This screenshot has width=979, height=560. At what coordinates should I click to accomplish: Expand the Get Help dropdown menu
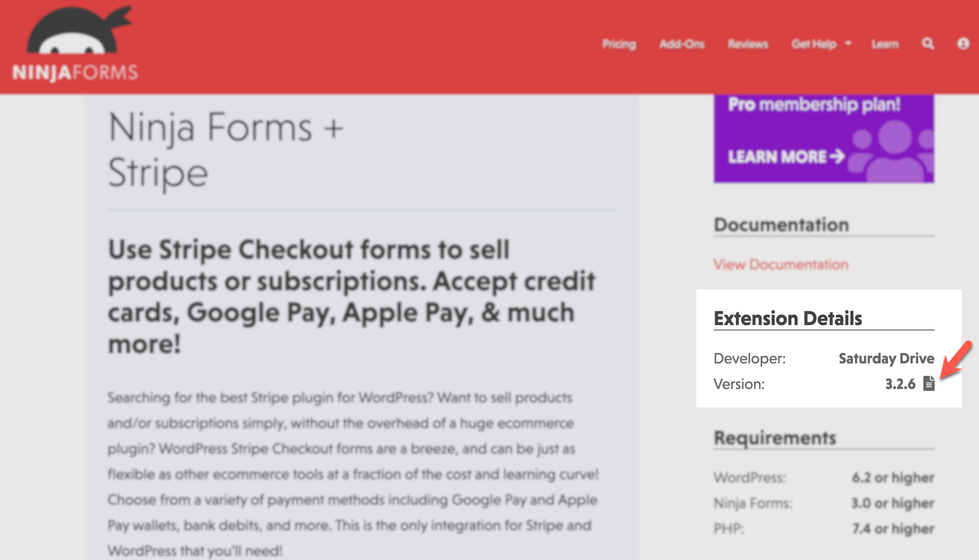821,44
